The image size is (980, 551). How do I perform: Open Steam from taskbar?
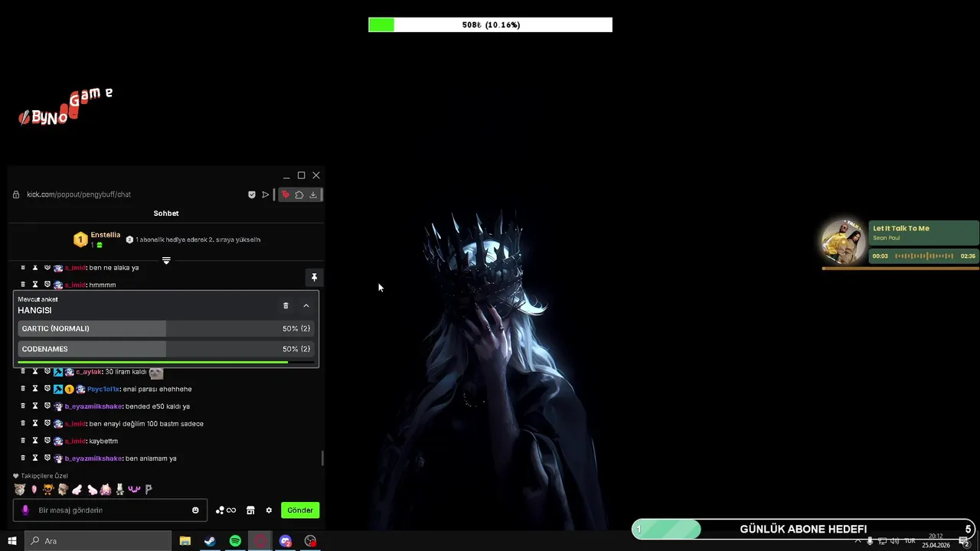click(210, 541)
